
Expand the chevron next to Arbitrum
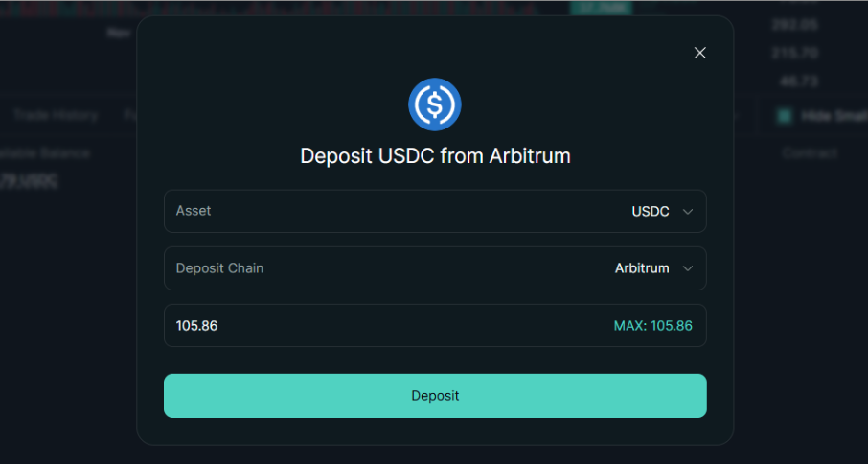(687, 269)
